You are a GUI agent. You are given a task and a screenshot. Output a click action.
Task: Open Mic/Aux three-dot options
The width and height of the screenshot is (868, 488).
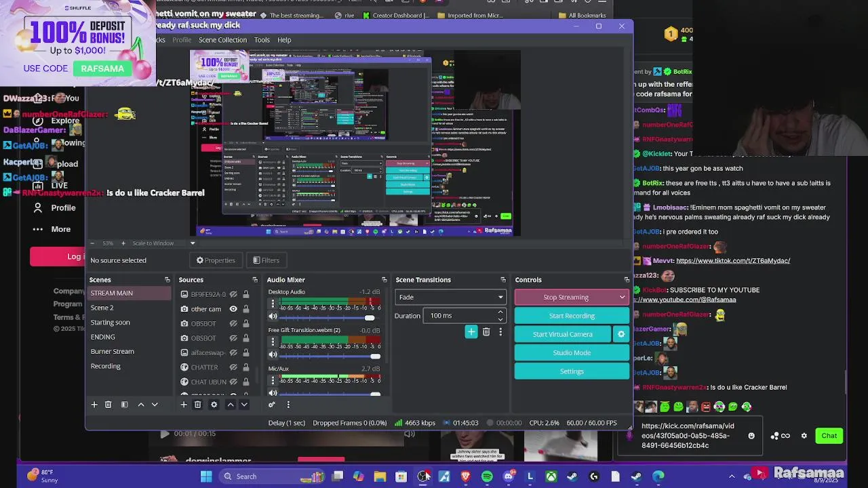tap(273, 380)
